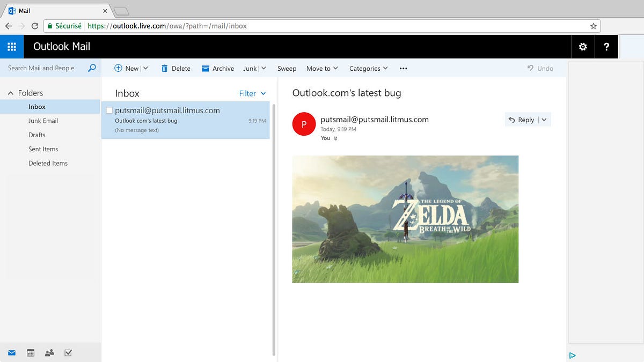The width and height of the screenshot is (644, 362).
Task: Go back with browser back arrow
Action: (8, 26)
